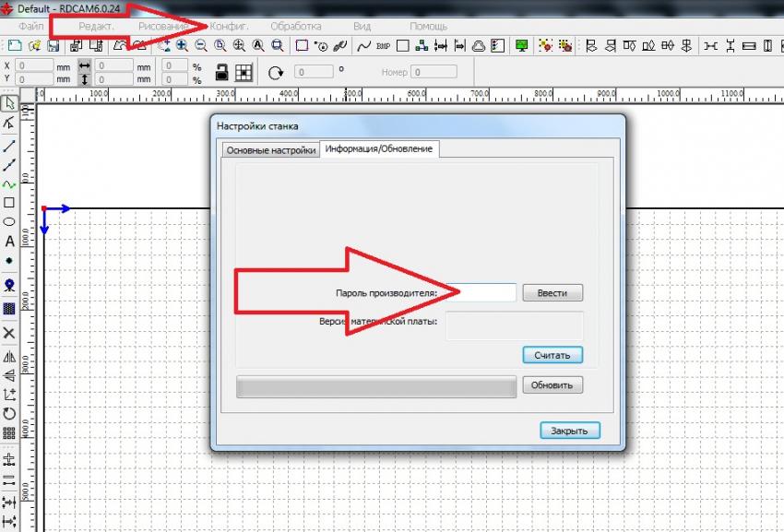Select the bezier curve tool
The height and width of the screenshot is (532, 784).
(9, 183)
